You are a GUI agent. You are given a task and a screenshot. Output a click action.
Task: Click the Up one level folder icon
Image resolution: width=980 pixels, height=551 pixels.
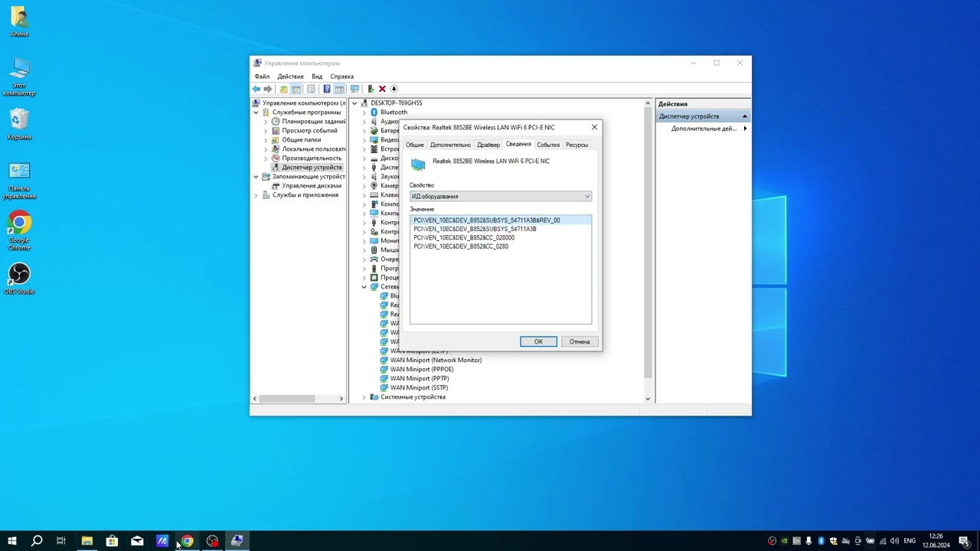tap(283, 89)
